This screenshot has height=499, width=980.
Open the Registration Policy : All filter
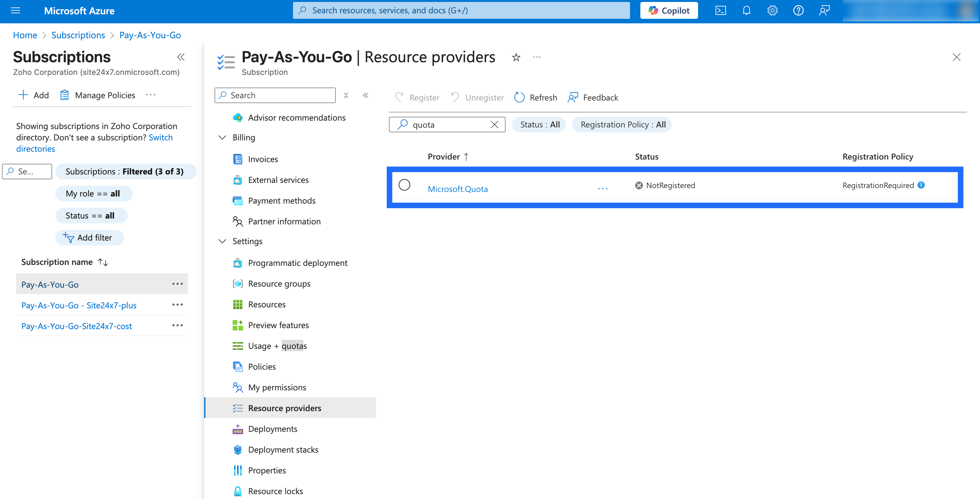(x=622, y=124)
